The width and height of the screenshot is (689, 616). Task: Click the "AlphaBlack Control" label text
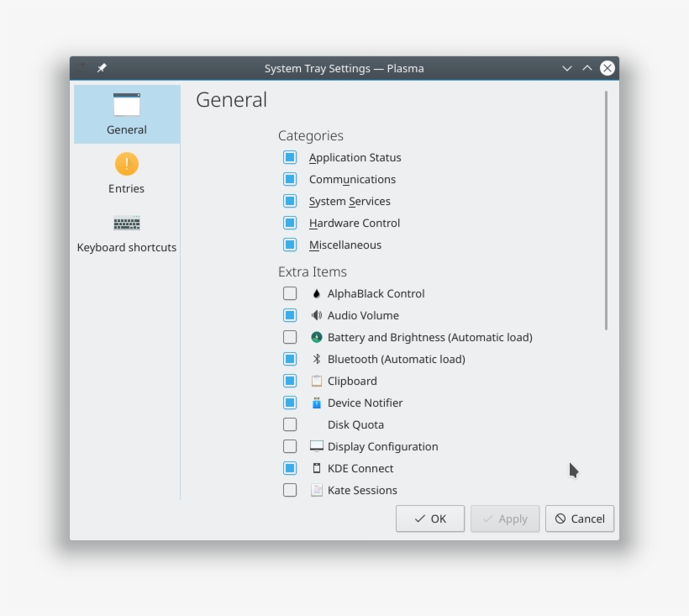(376, 293)
